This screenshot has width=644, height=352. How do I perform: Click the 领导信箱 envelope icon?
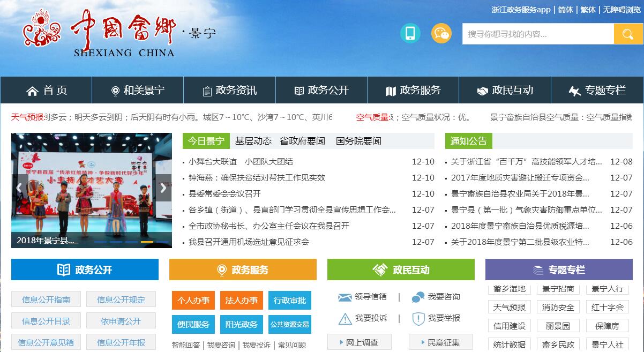(x=345, y=297)
